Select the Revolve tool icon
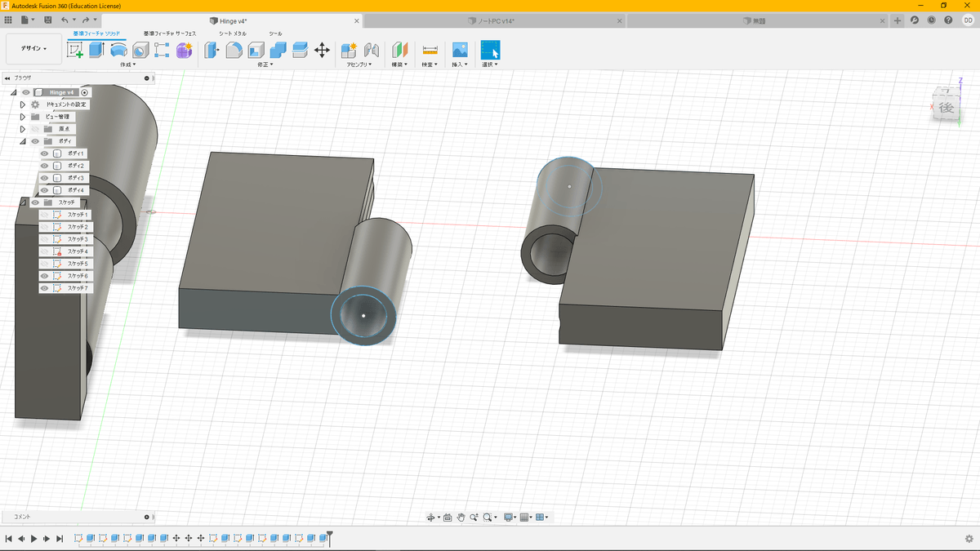Image resolution: width=980 pixels, height=551 pixels. pos(118,50)
